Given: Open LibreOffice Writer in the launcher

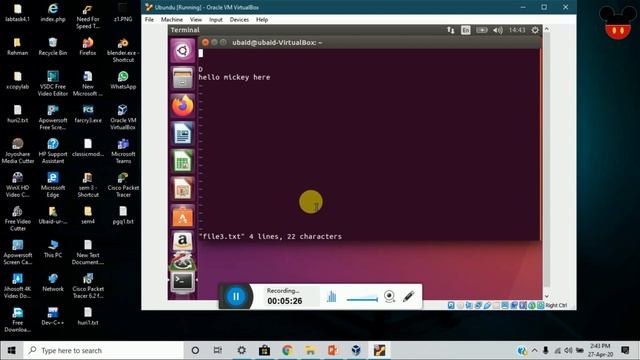Looking at the screenshot, I should point(182,133).
